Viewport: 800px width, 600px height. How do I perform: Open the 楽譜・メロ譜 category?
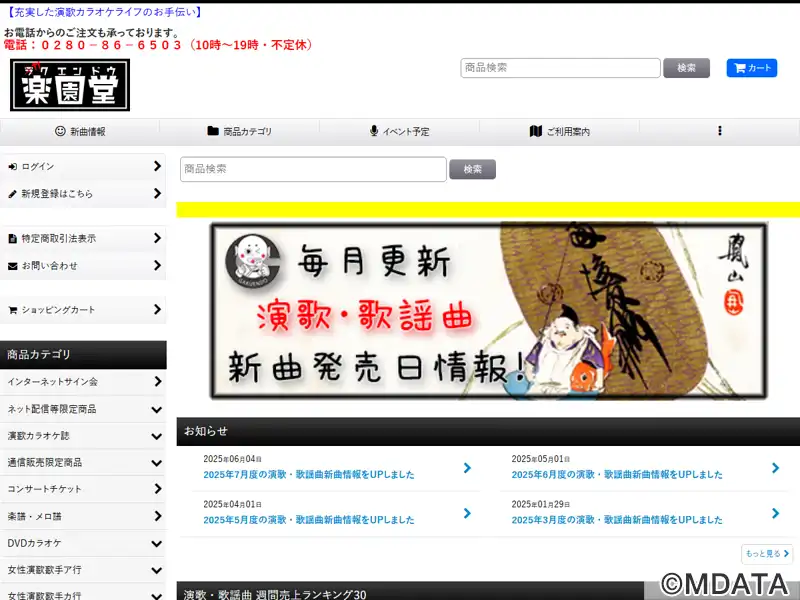pyautogui.click(x=83, y=516)
